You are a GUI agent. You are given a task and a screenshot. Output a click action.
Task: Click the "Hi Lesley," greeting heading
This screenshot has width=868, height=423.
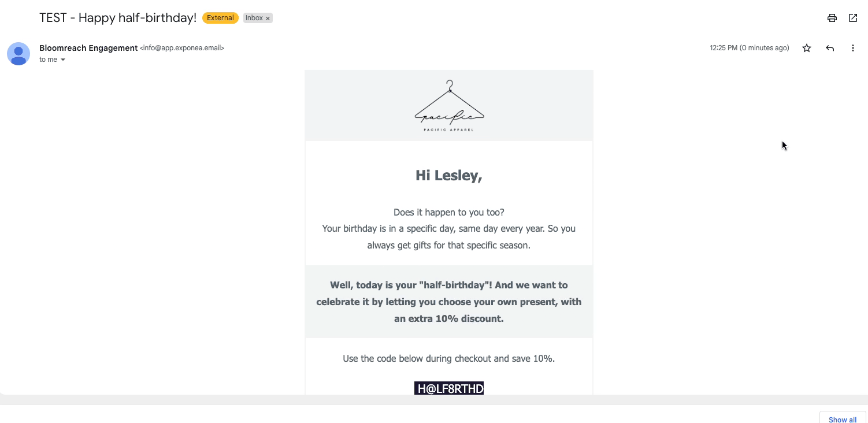pos(449,175)
